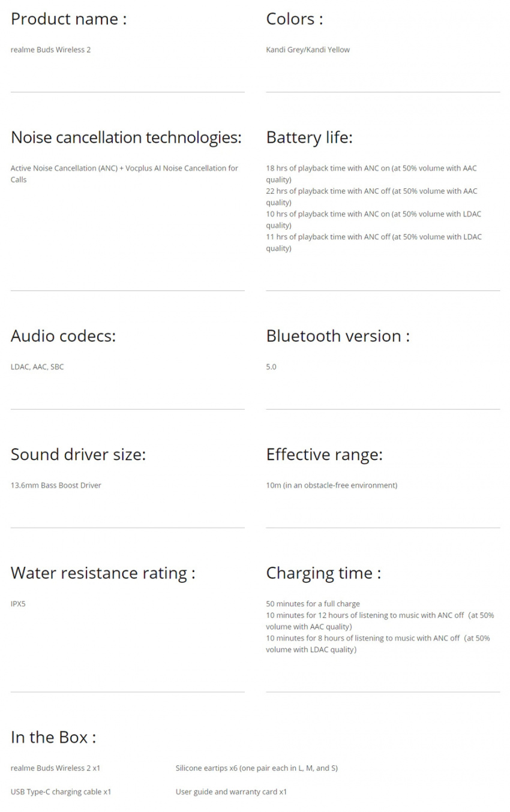
Task: Select the Kandi Grey/Kandi Yellow text
Action: 308,50
